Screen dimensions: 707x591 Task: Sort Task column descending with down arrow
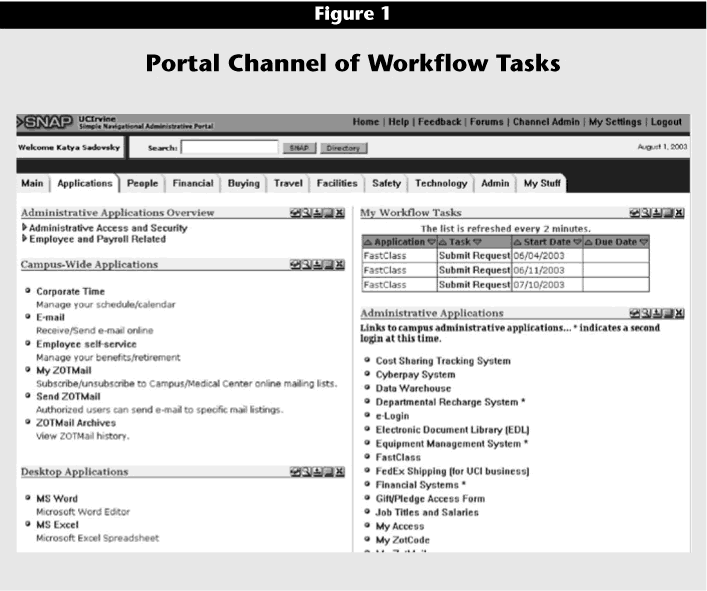click(x=477, y=243)
